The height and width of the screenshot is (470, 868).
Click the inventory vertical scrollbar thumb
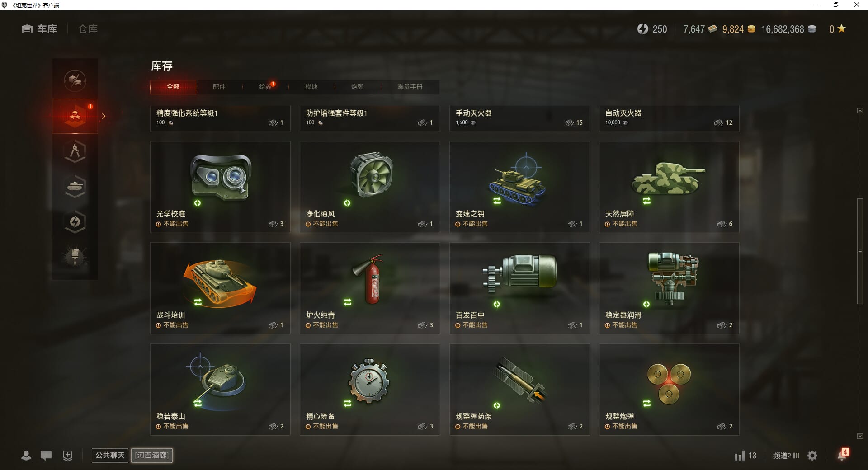click(x=860, y=251)
